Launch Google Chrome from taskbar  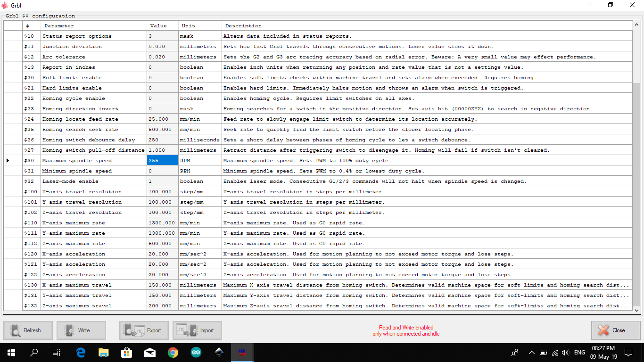173,353
